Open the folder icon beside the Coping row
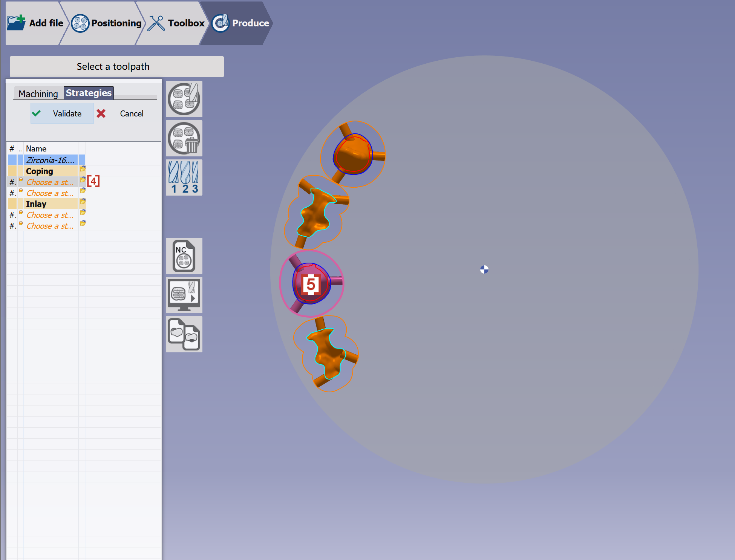The height and width of the screenshot is (560, 735). pyautogui.click(x=83, y=169)
